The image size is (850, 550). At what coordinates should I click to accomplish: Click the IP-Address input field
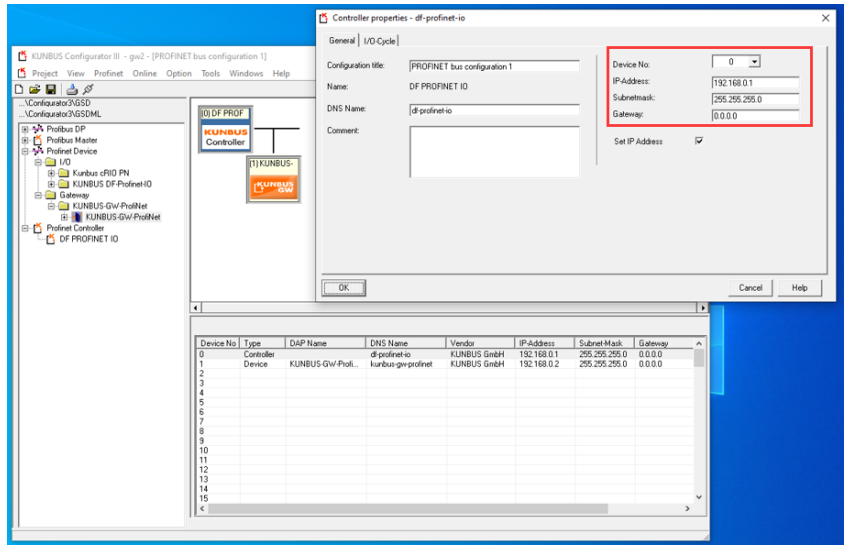(x=755, y=83)
